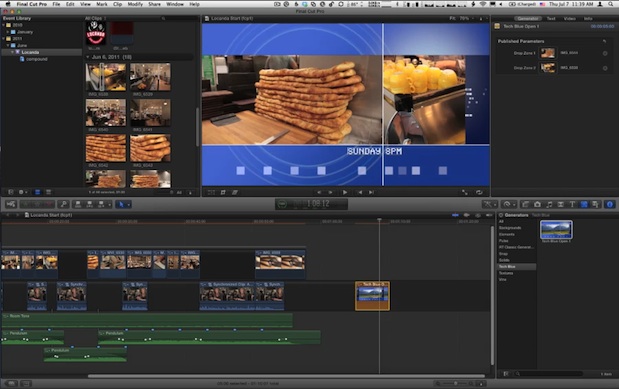Toggle skimming in timeline header

[455, 215]
